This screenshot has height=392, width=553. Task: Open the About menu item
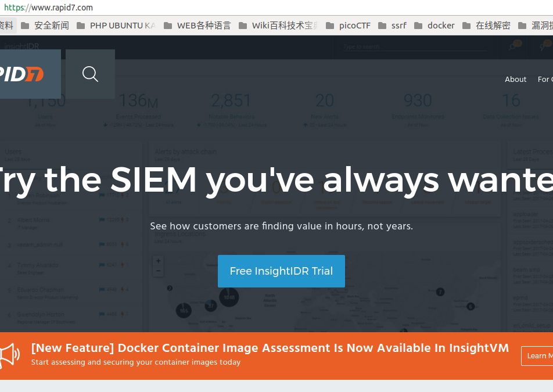515,80
